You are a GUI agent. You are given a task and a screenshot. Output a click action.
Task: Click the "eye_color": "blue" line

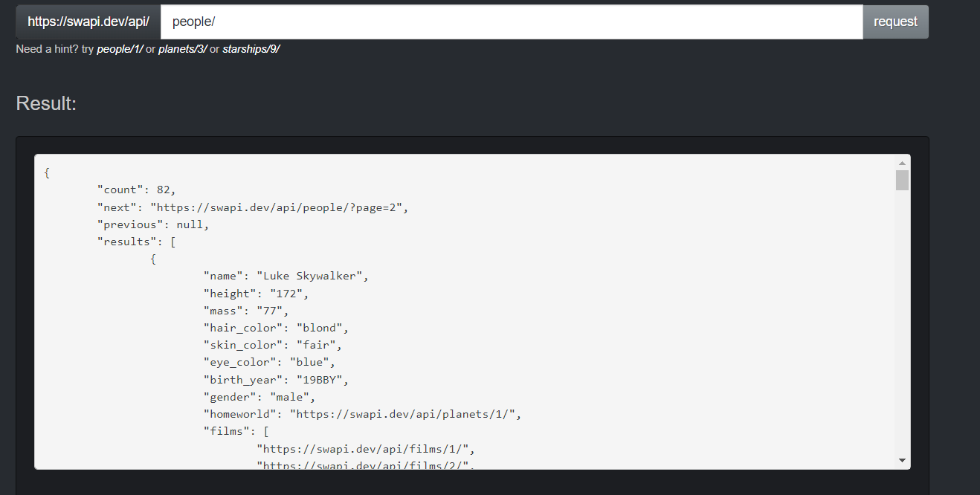270,362
